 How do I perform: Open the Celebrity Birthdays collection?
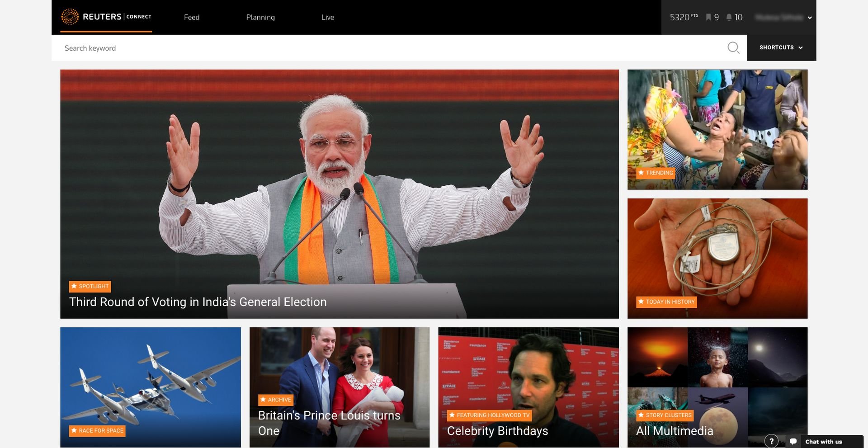[x=497, y=431]
